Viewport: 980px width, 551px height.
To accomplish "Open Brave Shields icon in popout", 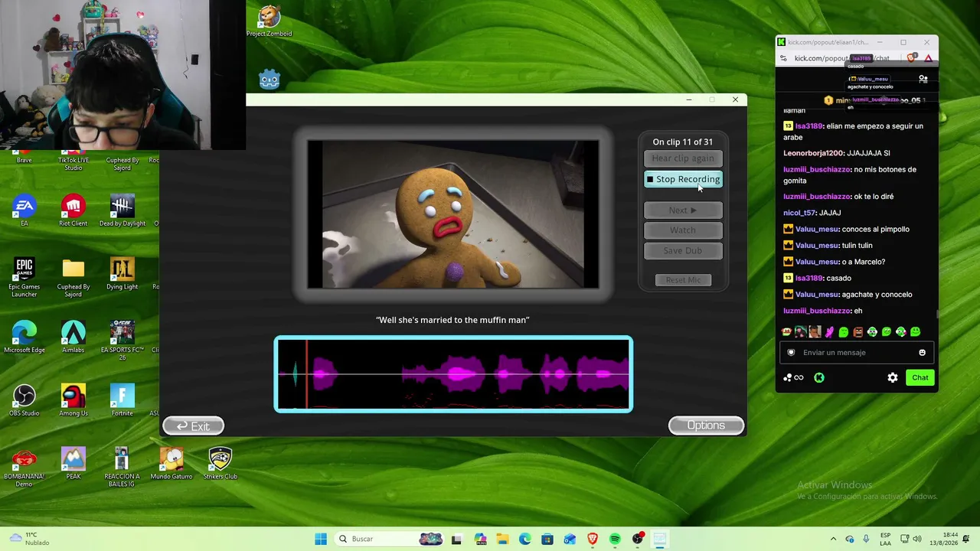I will 912,58.
